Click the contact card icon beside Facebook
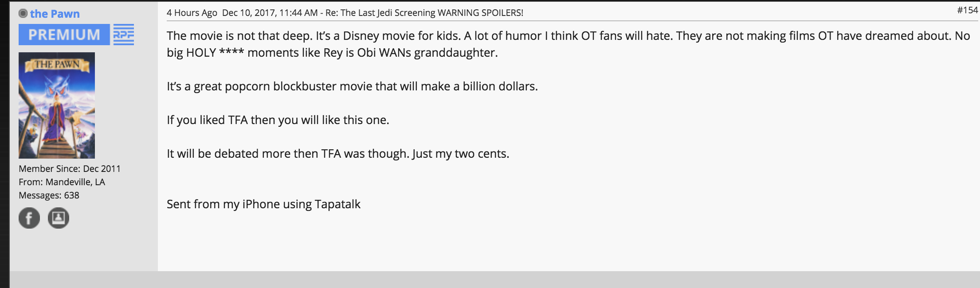 59,218
